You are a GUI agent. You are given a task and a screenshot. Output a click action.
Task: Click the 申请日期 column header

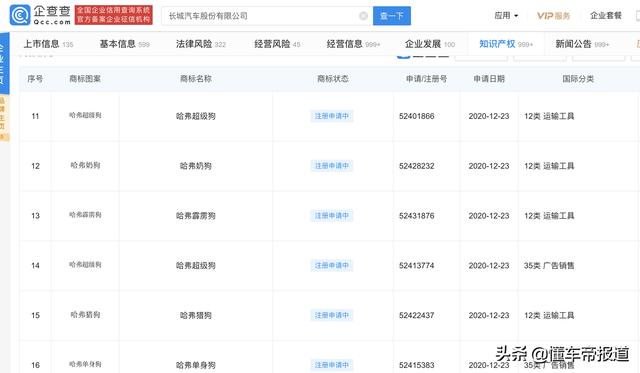click(x=489, y=79)
